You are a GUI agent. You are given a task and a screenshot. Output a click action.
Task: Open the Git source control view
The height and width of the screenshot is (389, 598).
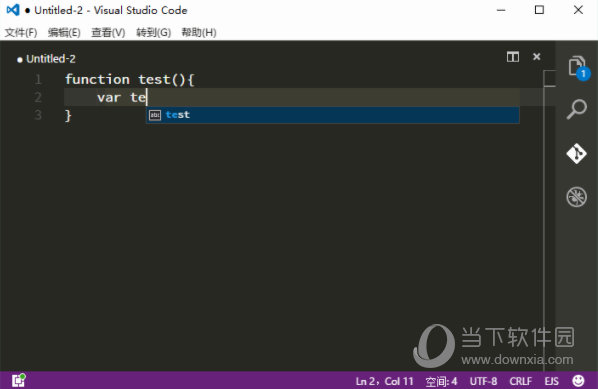coord(577,153)
